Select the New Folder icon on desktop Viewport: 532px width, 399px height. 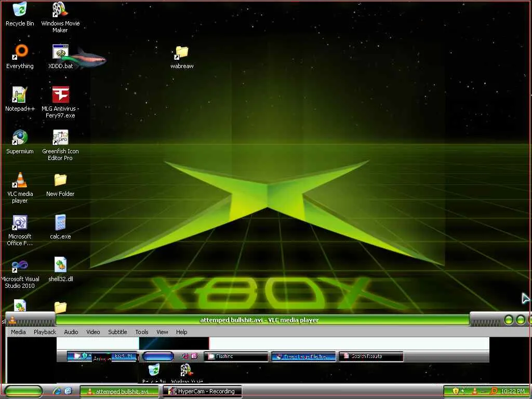(x=60, y=184)
